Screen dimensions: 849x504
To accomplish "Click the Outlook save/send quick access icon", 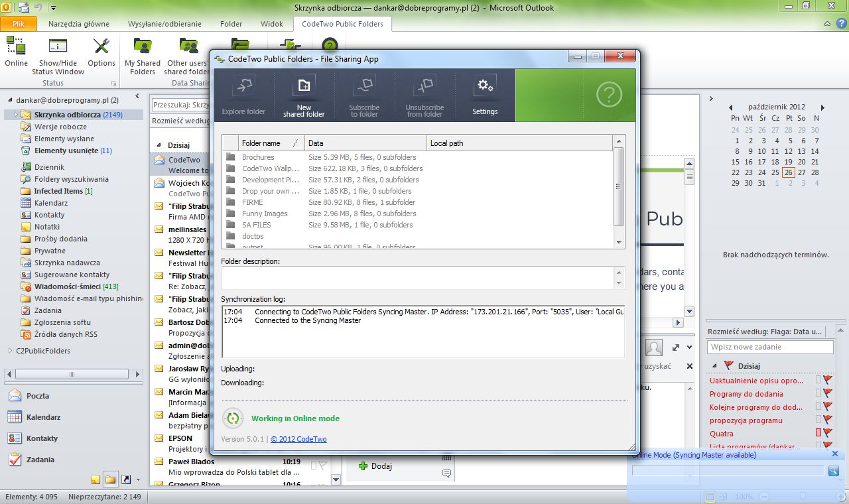I will coord(25,7).
